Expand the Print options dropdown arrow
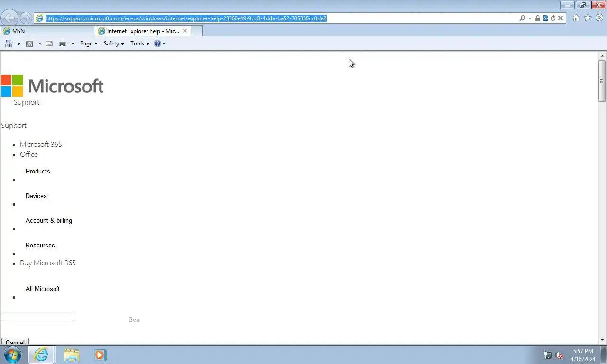The image size is (607, 364). click(x=73, y=44)
